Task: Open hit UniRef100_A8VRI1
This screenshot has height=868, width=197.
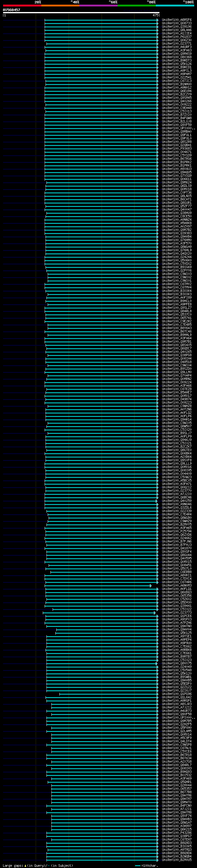Action: click(176, 575)
